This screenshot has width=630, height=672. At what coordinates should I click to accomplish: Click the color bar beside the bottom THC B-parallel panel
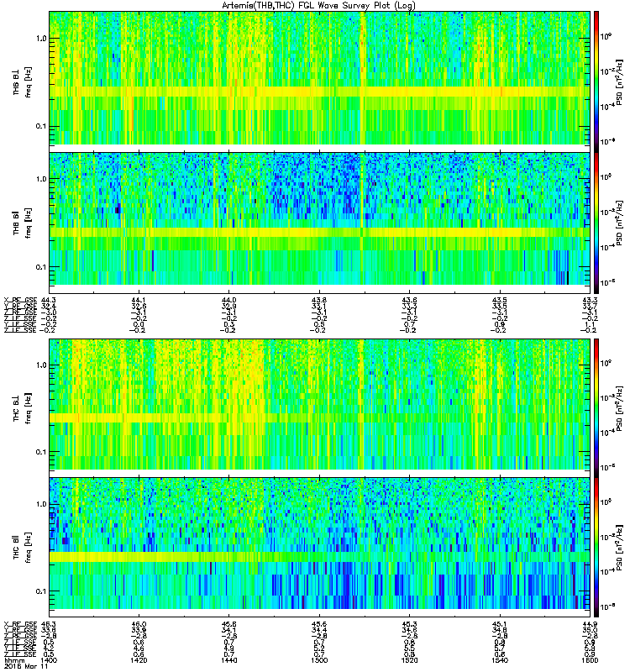point(596,548)
